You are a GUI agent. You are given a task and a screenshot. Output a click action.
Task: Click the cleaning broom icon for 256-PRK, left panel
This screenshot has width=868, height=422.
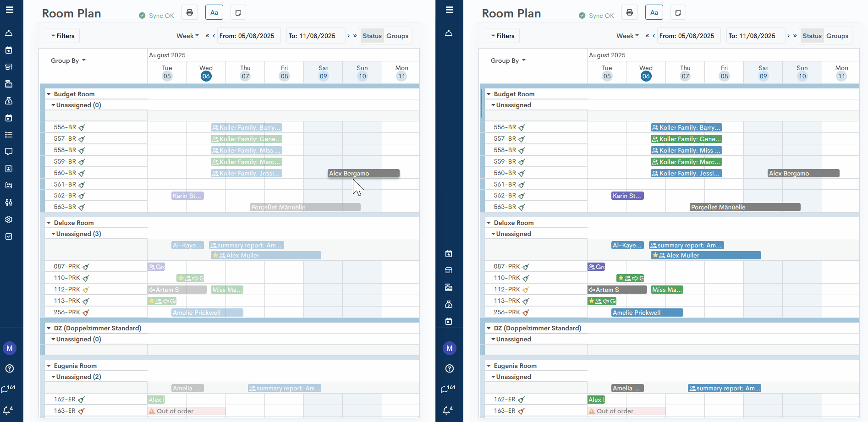(x=86, y=312)
